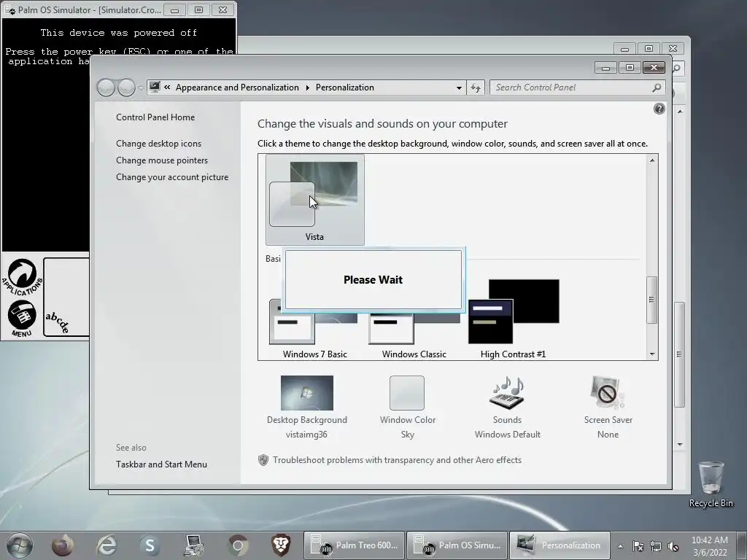Launch Firefox from the taskbar
The width and height of the screenshot is (747, 560).
(x=63, y=545)
